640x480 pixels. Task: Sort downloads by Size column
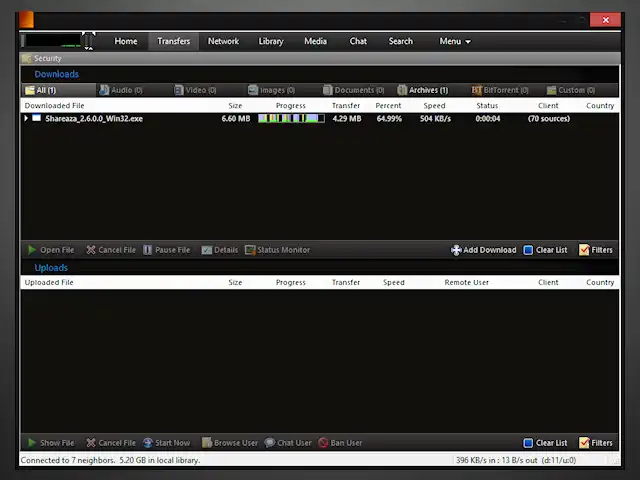pyautogui.click(x=235, y=106)
